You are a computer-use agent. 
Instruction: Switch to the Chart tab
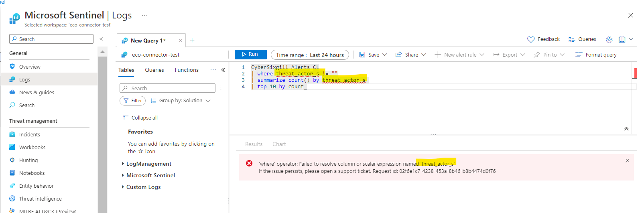click(279, 144)
